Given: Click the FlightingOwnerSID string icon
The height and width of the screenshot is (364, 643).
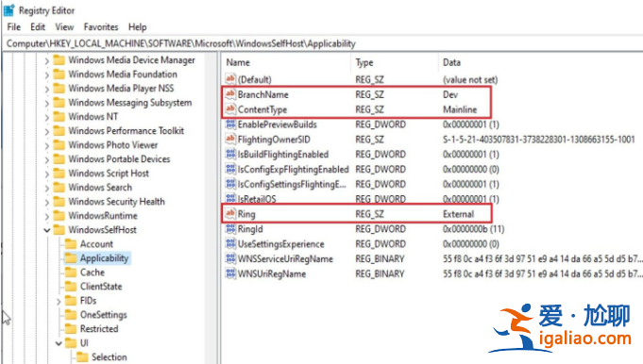Looking at the screenshot, I should pos(230,140).
